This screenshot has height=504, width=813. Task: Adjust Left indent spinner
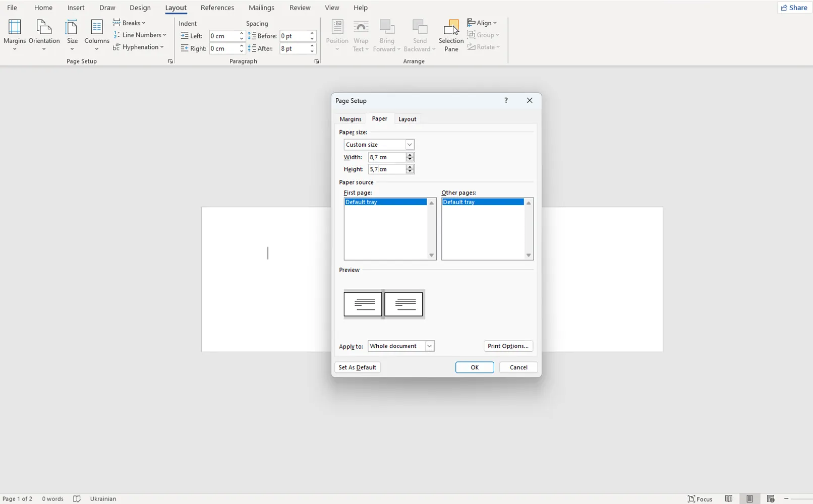pos(242,36)
